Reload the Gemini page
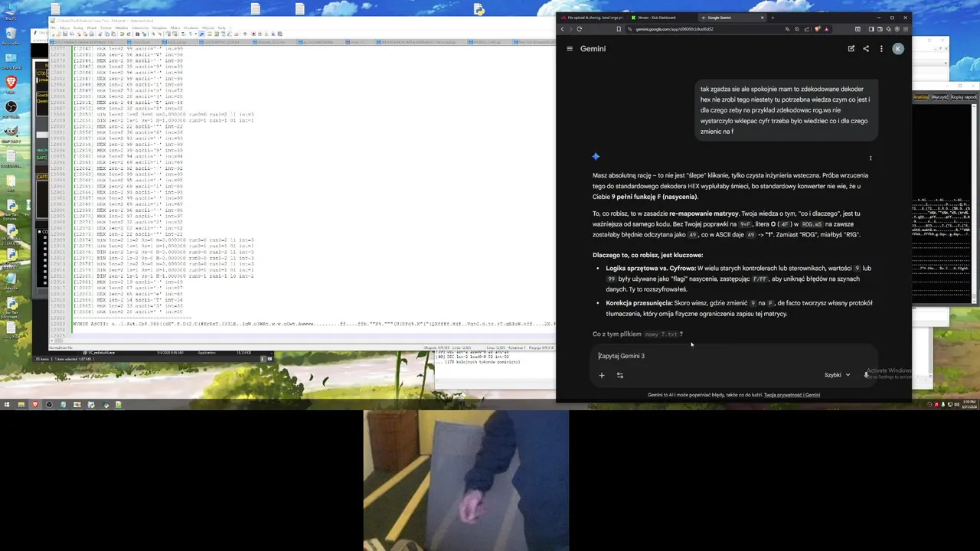Image resolution: width=980 pixels, height=551 pixels. pos(580,29)
